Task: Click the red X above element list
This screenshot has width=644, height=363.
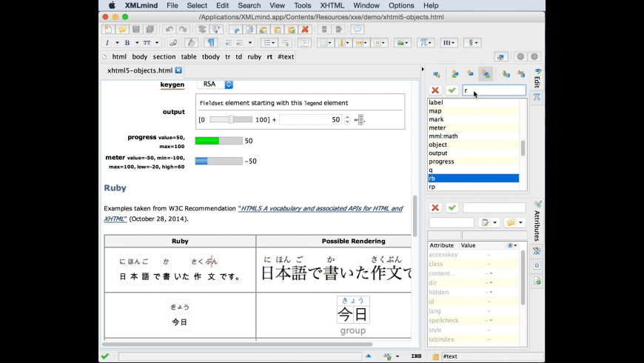Action: [435, 90]
